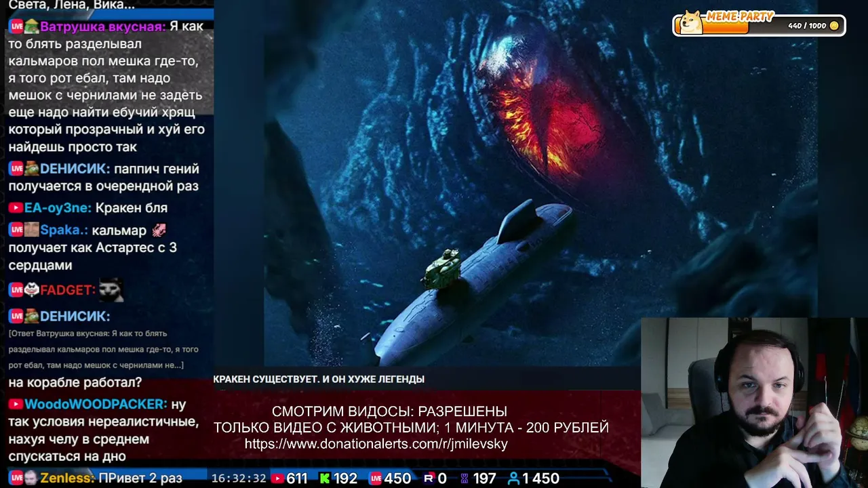The image size is (868, 488).
Task: Click ДЕНИСИК's avatar on the quoted-reply message
Action: [31, 316]
